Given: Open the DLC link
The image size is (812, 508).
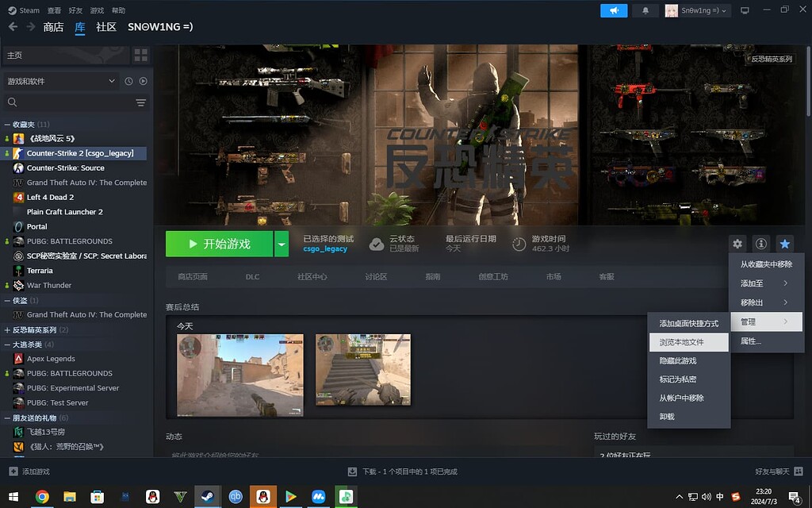Looking at the screenshot, I should click(253, 277).
